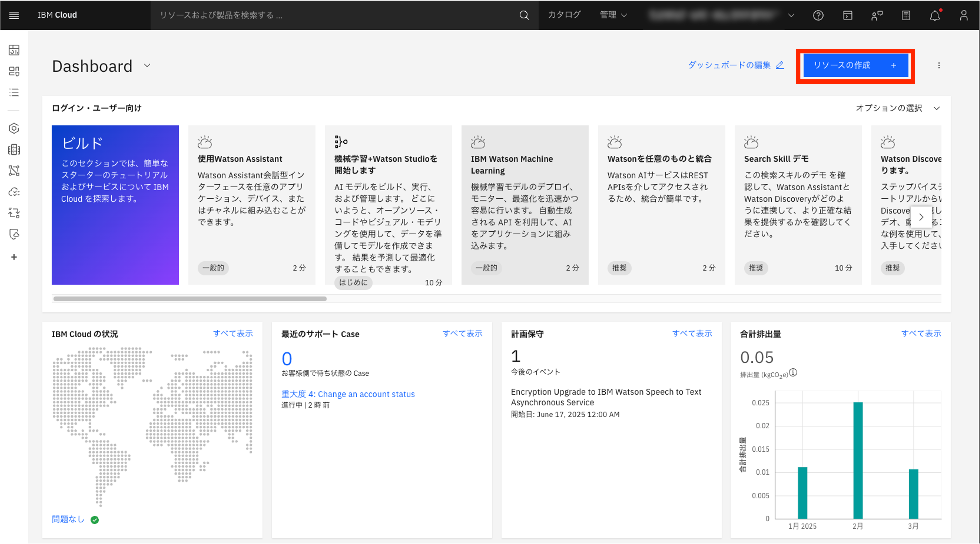The height and width of the screenshot is (544, 980).
Task: Click horizontal scrollbar under tutorial cards
Action: click(190, 299)
